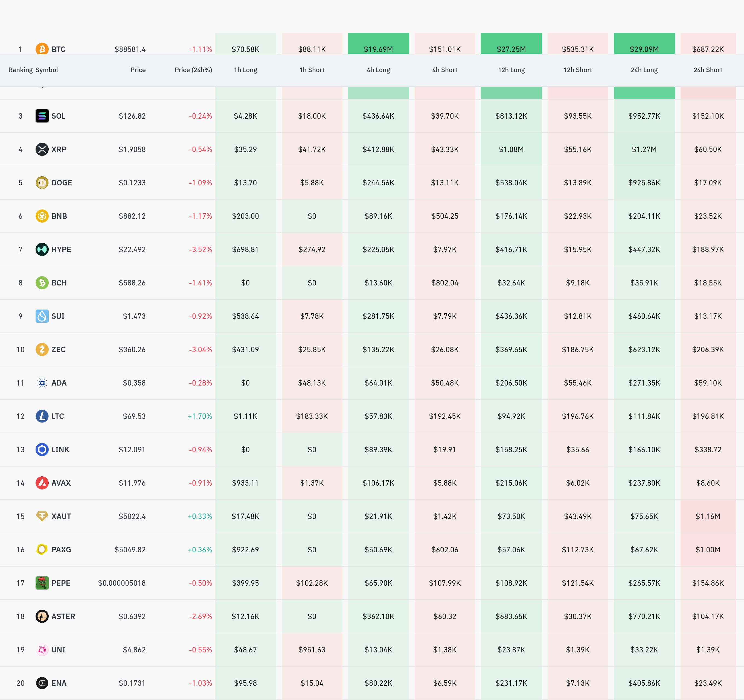The height and width of the screenshot is (700, 744).
Task: Open the ASTER symbol link
Action: click(x=63, y=617)
